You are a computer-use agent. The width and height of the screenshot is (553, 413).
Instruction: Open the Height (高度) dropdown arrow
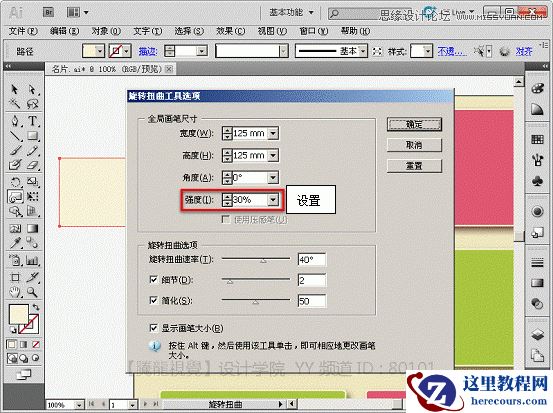[x=273, y=156]
